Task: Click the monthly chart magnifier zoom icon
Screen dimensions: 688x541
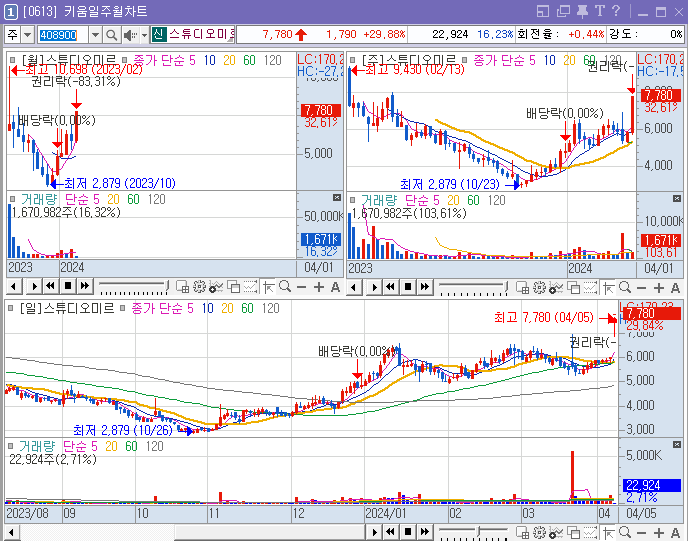Action: click(285, 287)
